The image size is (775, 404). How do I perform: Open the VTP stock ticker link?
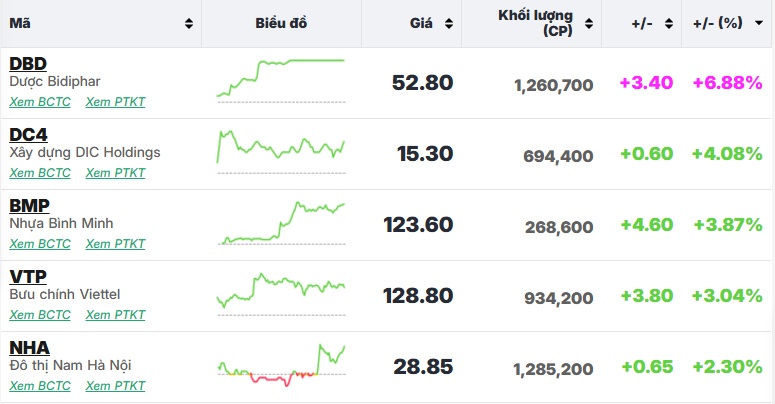[28, 277]
